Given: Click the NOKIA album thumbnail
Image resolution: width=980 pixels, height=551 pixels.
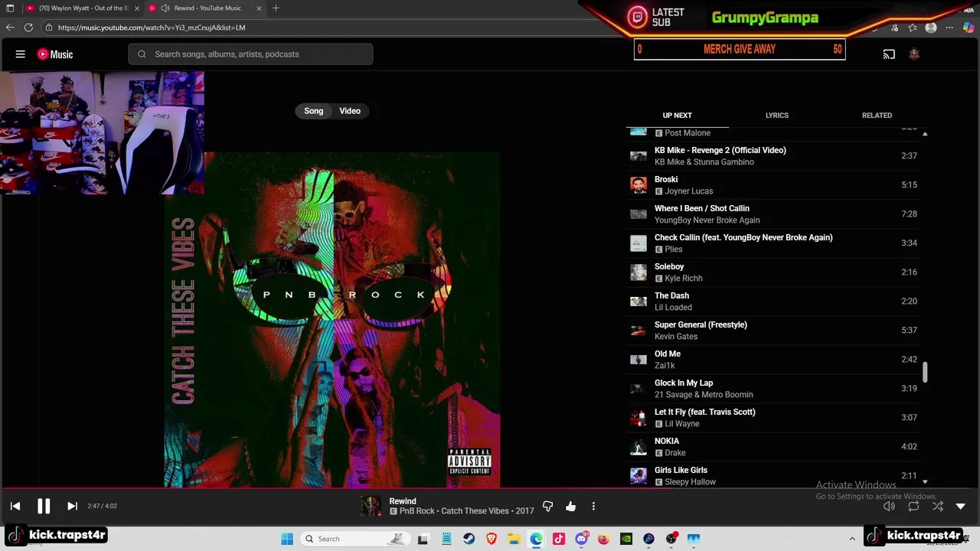Looking at the screenshot, I should tap(638, 447).
